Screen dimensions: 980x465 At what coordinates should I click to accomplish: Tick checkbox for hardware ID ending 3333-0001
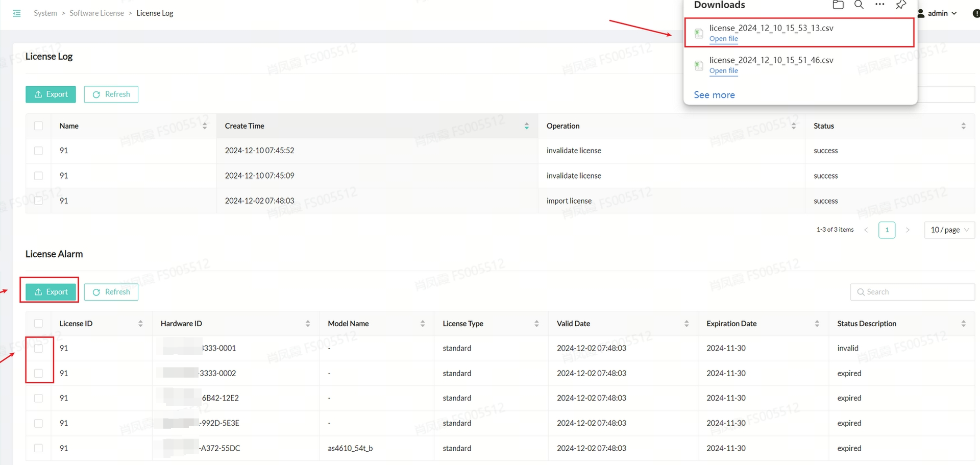(38, 349)
